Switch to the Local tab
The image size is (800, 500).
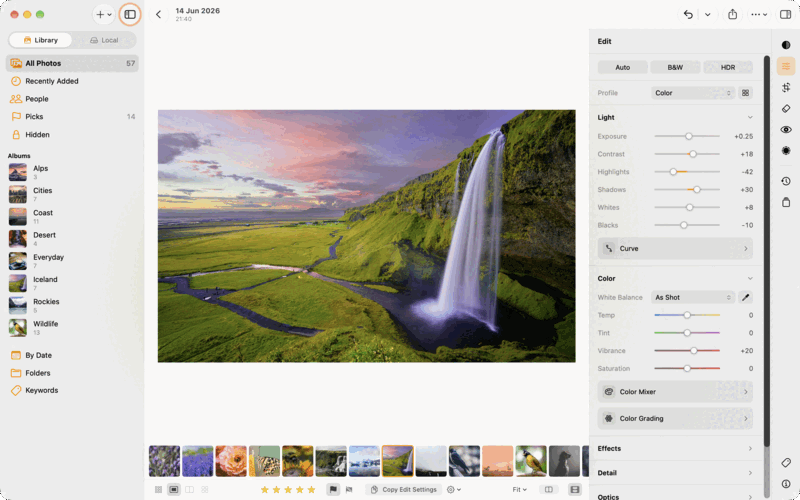104,40
